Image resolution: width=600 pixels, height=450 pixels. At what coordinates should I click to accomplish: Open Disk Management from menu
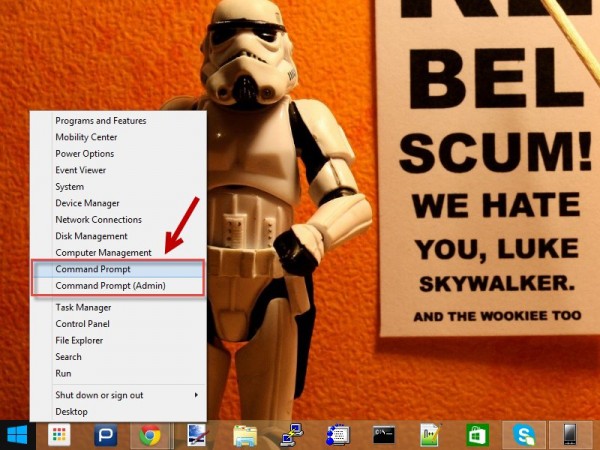pyautogui.click(x=91, y=236)
